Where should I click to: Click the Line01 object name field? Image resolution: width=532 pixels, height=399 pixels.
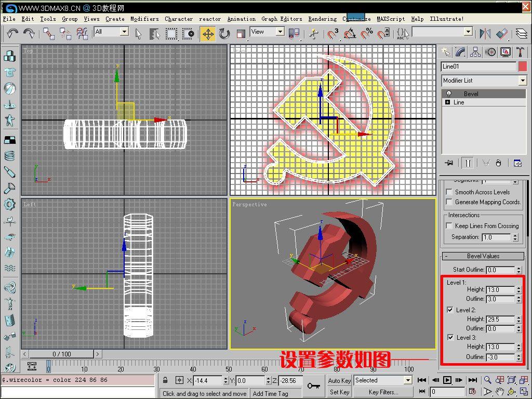[x=478, y=66]
